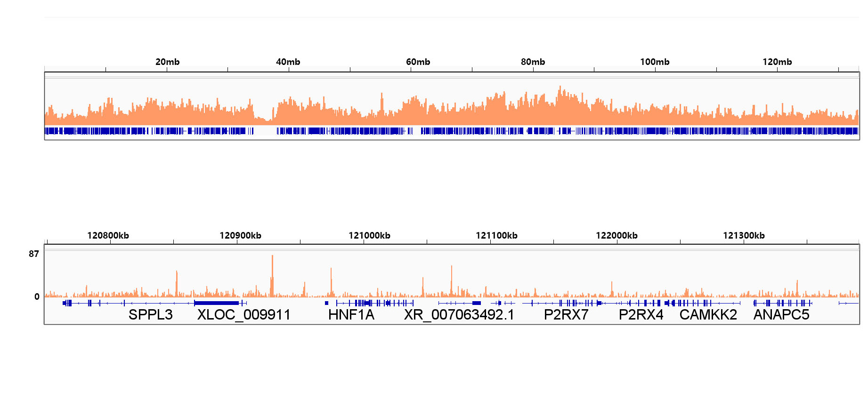Click the 120mb axis label
The width and height of the screenshot is (868, 400).
(777, 62)
